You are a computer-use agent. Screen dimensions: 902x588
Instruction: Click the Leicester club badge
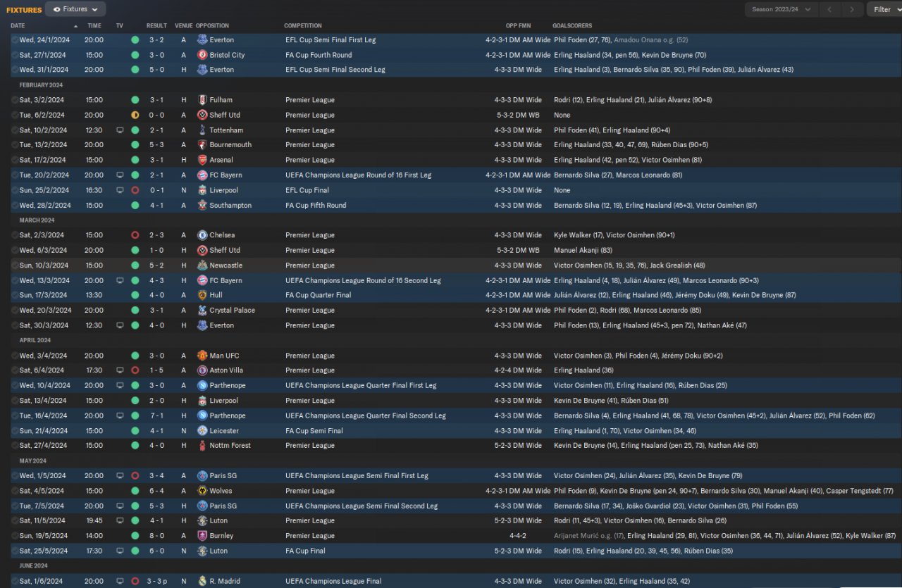click(202, 431)
